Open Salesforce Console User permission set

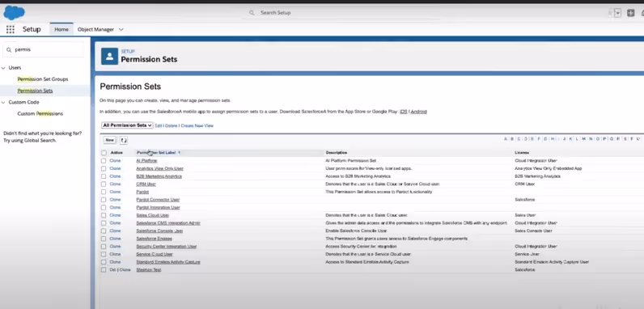click(x=159, y=231)
